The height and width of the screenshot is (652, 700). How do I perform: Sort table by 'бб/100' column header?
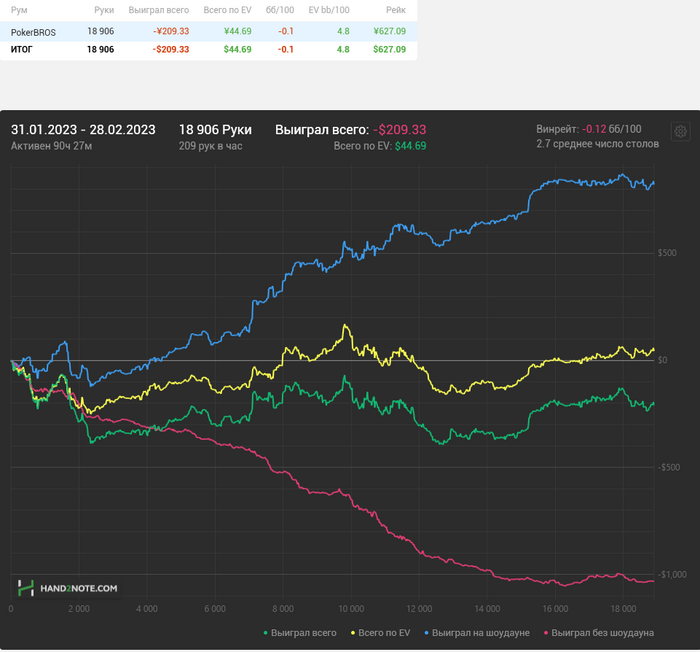(x=279, y=10)
